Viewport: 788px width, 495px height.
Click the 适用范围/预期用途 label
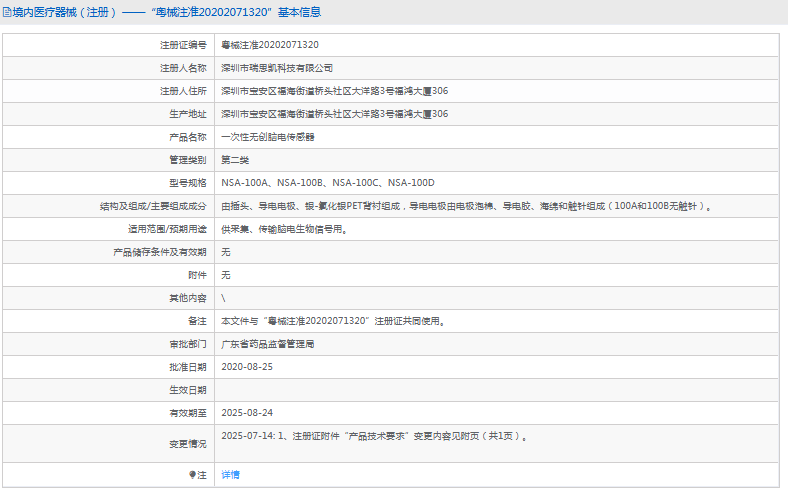click(x=167, y=229)
